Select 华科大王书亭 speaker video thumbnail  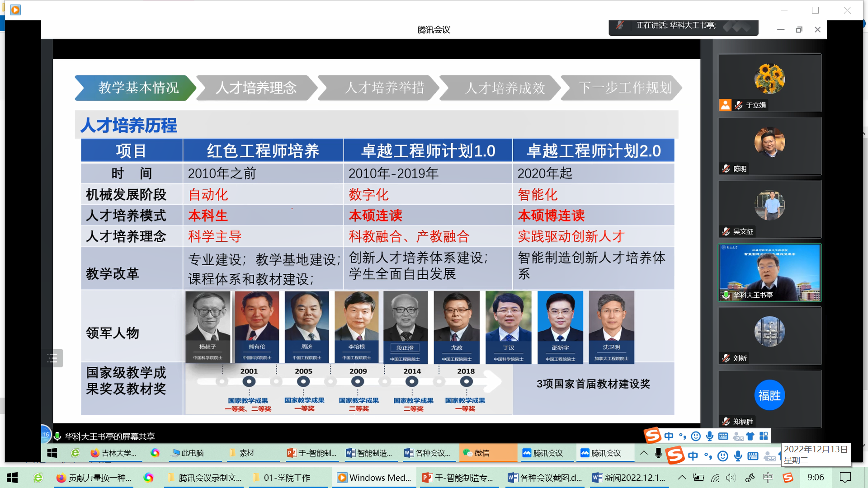point(769,272)
